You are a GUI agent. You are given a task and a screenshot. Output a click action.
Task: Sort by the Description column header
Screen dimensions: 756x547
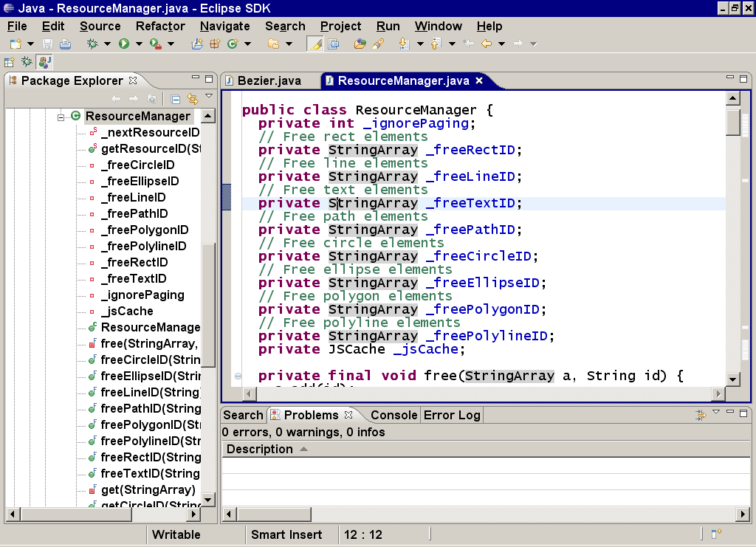(260, 449)
